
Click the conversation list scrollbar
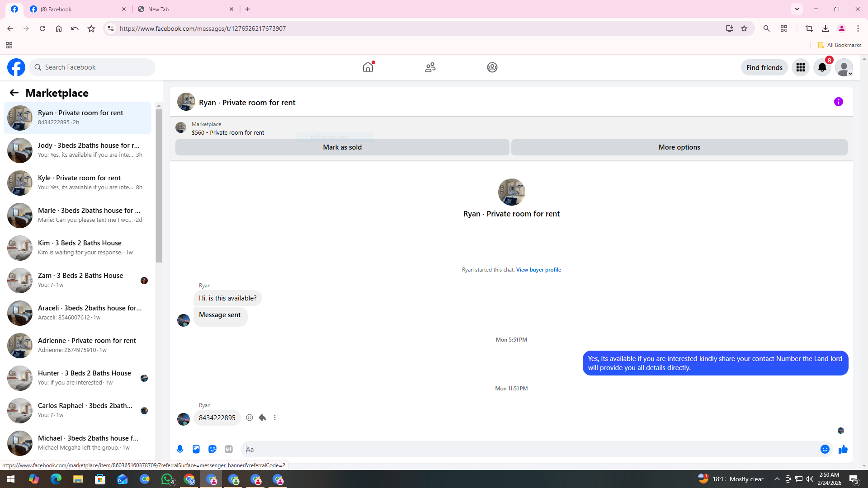[159, 185]
